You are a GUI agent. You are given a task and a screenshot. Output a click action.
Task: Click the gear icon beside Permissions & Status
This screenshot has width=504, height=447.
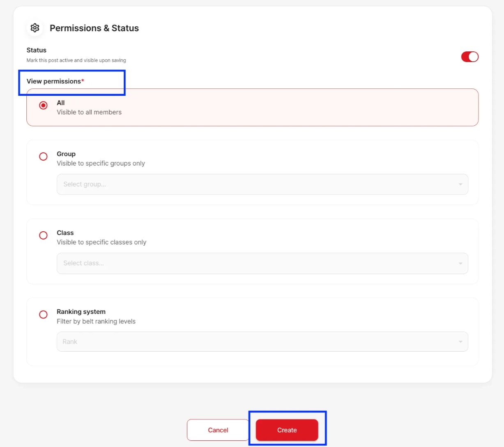35,28
